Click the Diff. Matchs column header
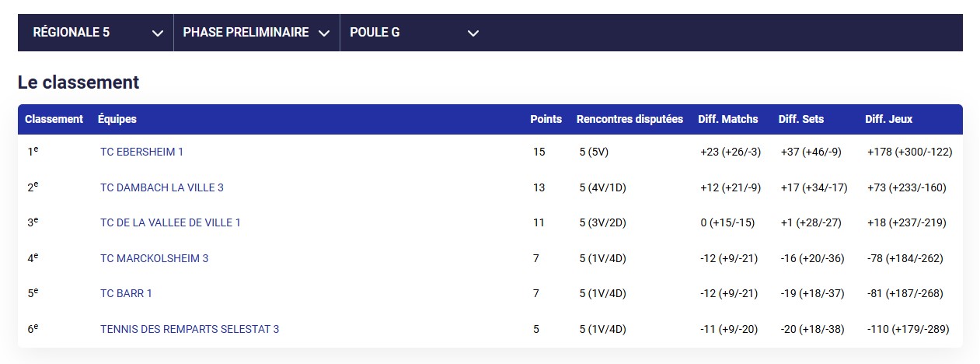 click(728, 120)
